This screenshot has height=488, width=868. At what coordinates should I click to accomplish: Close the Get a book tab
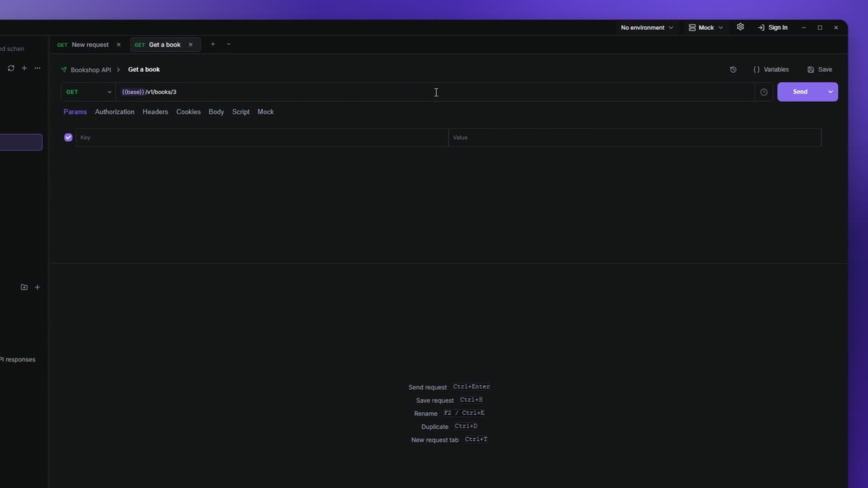191,45
